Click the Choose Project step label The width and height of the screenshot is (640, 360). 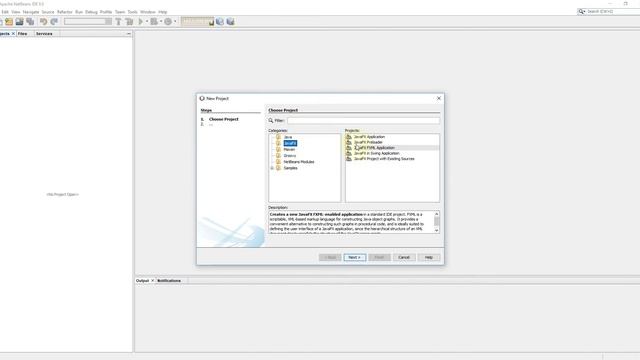click(x=224, y=119)
